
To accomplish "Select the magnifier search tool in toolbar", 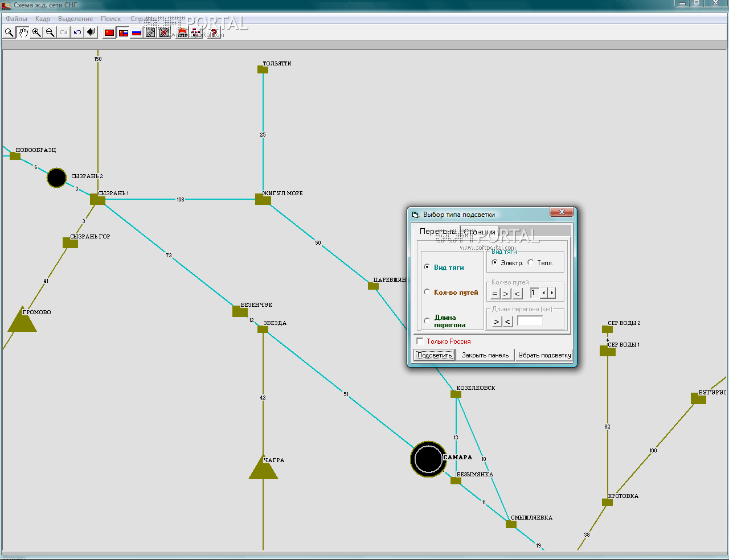I will pos(9,32).
